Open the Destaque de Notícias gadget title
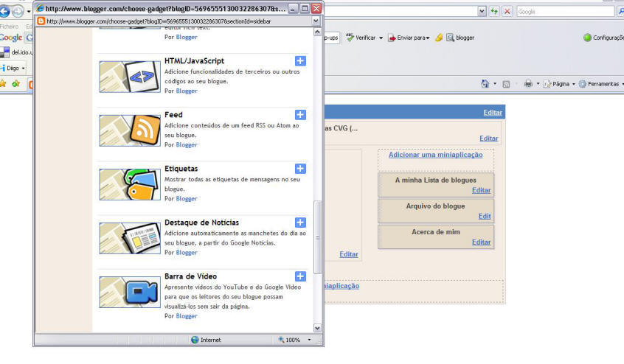This screenshot has height=364, width=624. pyautogui.click(x=202, y=223)
